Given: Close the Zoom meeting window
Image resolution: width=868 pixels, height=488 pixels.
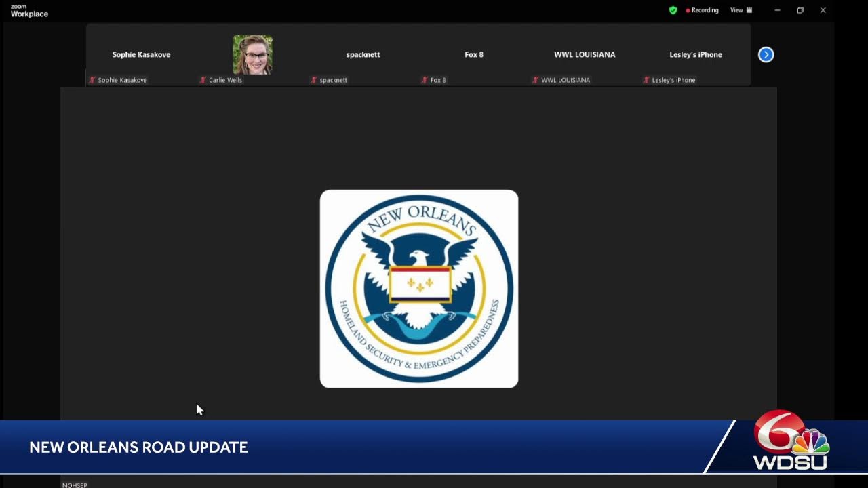Looking at the screenshot, I should pos(823,10).
